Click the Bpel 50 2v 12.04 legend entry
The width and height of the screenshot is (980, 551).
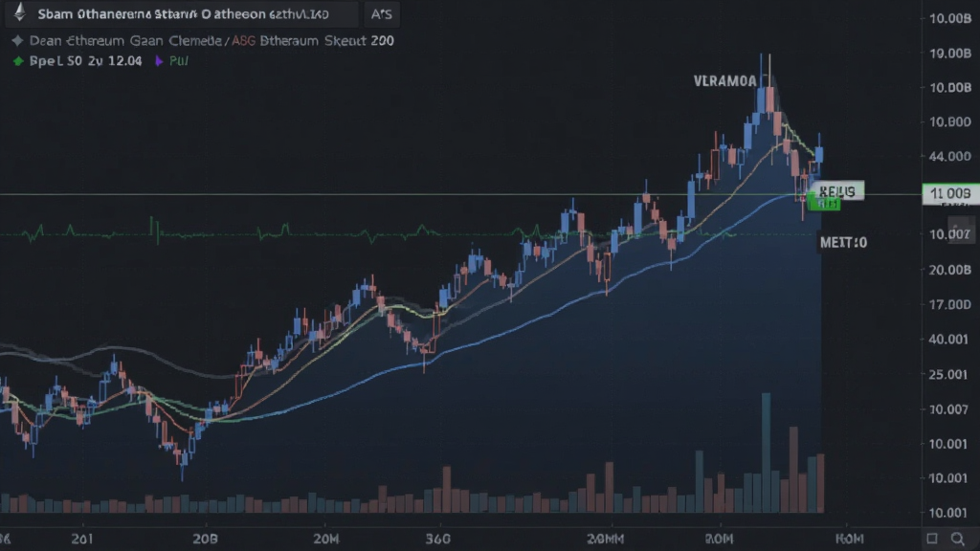click(85, 61)
